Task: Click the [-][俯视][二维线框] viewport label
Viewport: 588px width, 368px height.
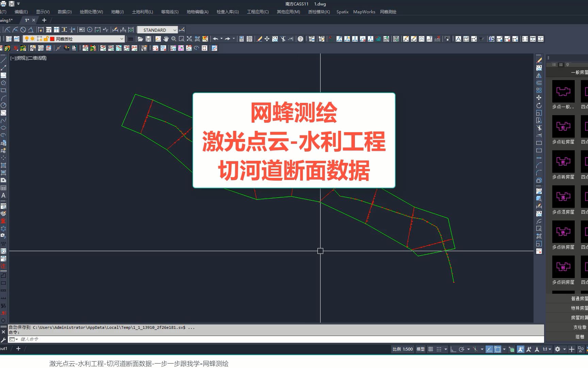Action: pyautogui.click(x=28, y=58)
